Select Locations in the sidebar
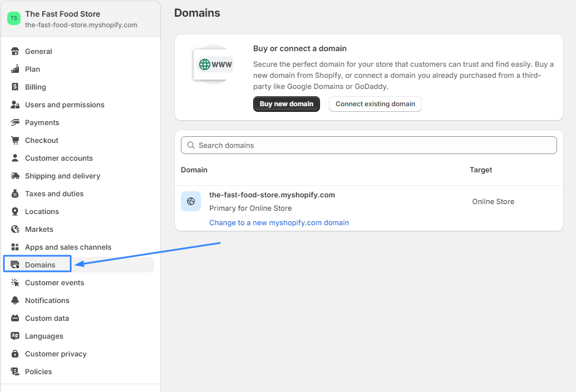 [81, 211]
